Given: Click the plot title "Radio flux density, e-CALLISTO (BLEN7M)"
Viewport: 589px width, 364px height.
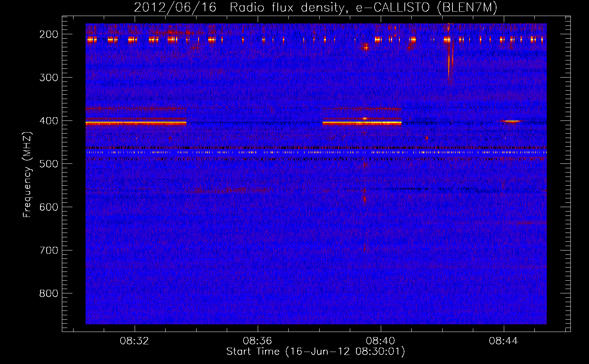Looking at the screenshot, I should tap(363, 7).
